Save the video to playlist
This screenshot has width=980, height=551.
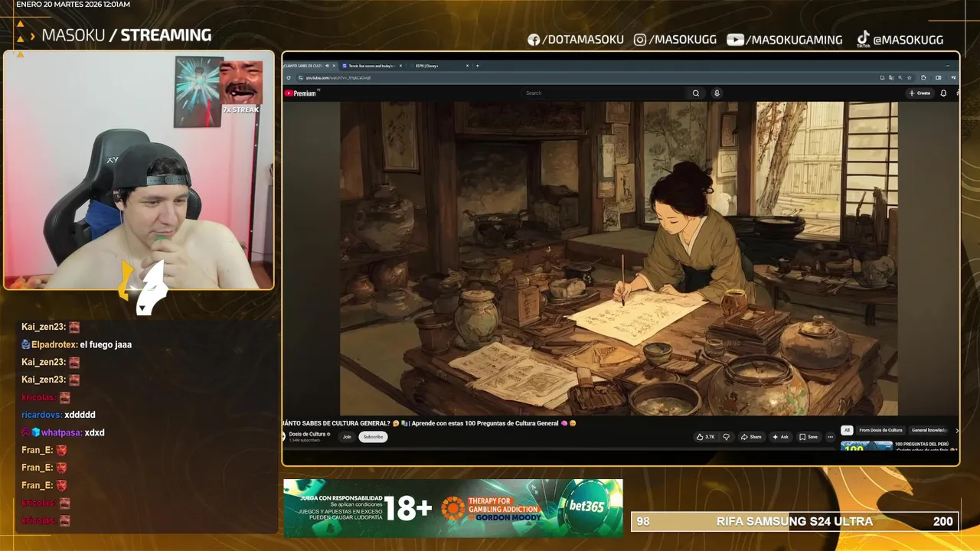[x=808, y=437]
